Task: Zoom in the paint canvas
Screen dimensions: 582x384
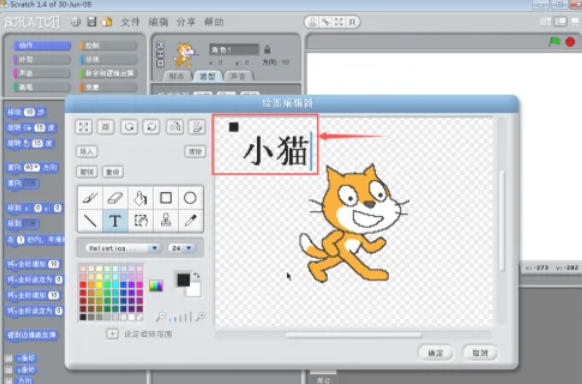Action: 201,317
